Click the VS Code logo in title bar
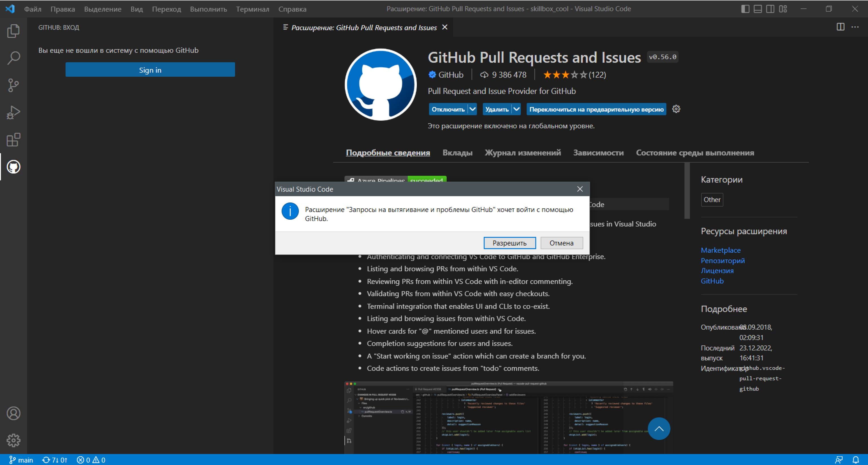This screenshot has width=868, height=465. coord(10,9)
